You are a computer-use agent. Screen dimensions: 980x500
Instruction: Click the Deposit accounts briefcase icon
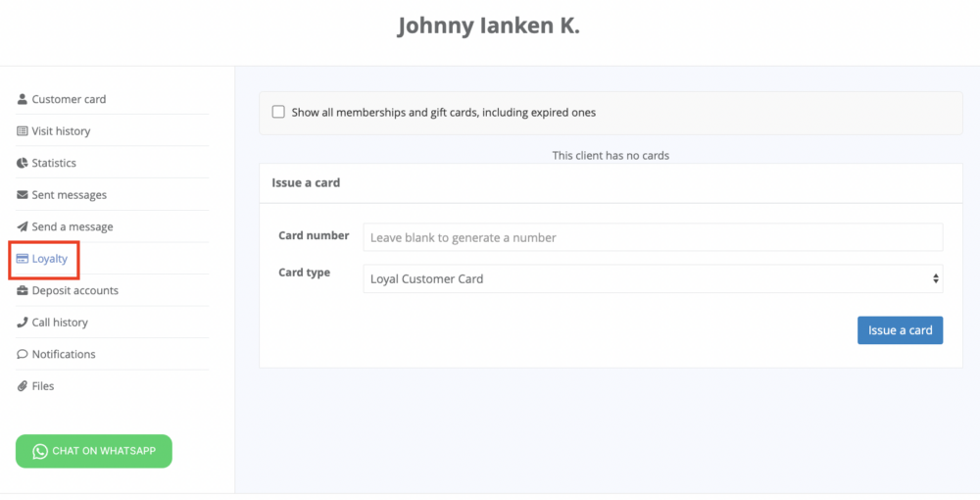(x=22, y=290)
